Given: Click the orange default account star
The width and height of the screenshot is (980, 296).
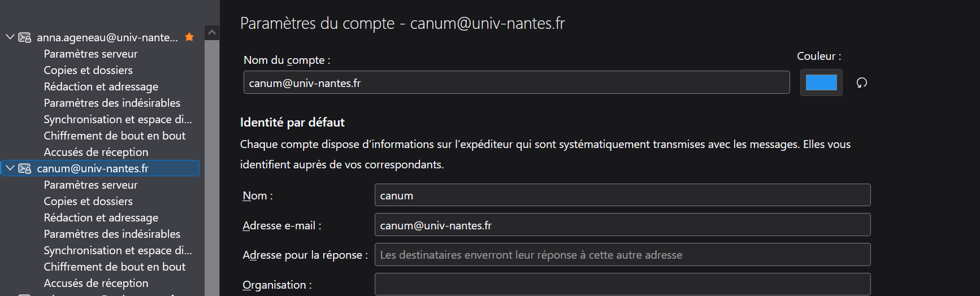Looking at the screenshot, I should 189,37.
